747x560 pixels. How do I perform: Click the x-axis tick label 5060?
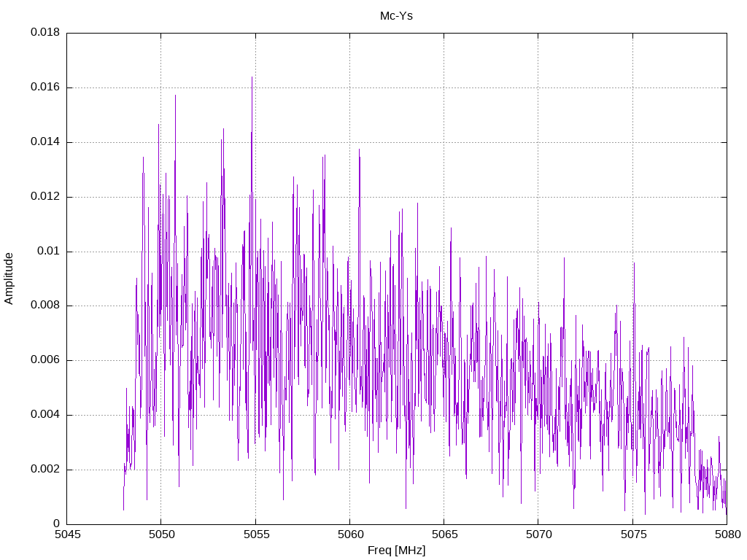point(350,534)
